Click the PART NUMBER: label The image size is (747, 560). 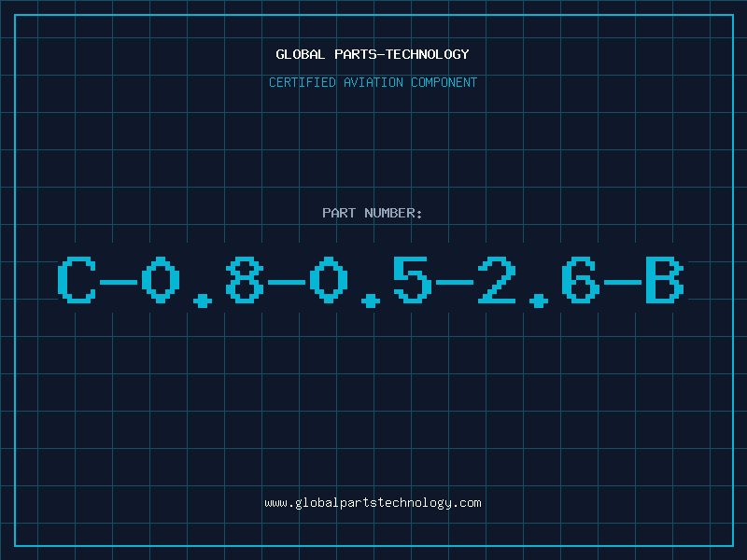coord(372,213)
